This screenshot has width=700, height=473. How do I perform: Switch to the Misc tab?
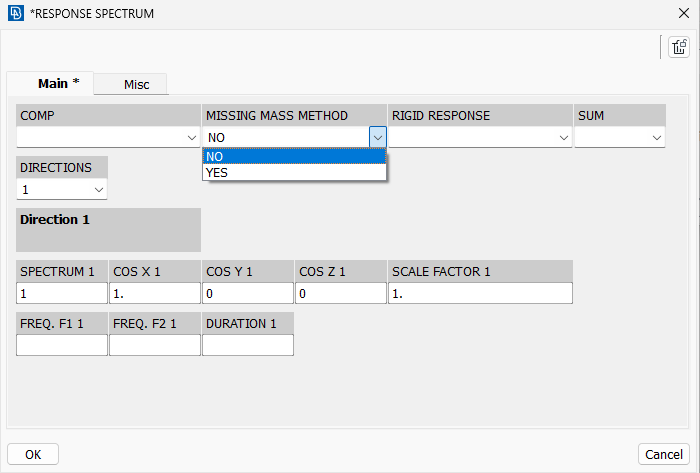pyautogui.click(x=131, y=84)
